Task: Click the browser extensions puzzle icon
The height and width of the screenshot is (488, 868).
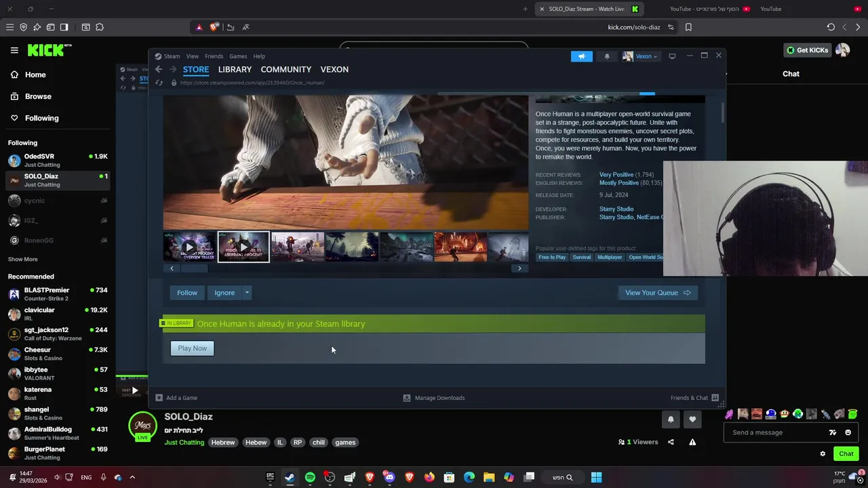Action: pyautogui.click(x=100, y=27)
